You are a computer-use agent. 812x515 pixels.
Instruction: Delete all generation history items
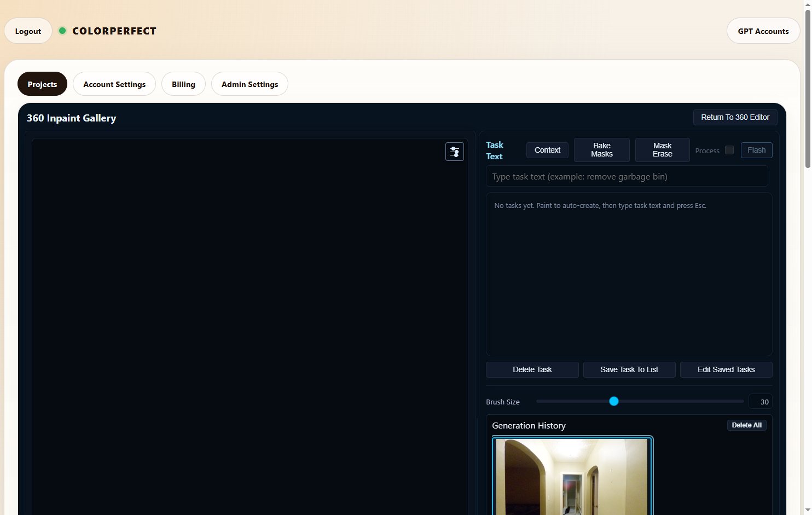746,425
